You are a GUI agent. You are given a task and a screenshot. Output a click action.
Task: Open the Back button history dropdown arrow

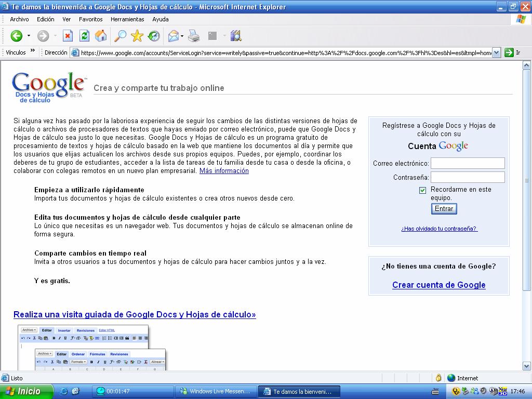pos(29,36)
